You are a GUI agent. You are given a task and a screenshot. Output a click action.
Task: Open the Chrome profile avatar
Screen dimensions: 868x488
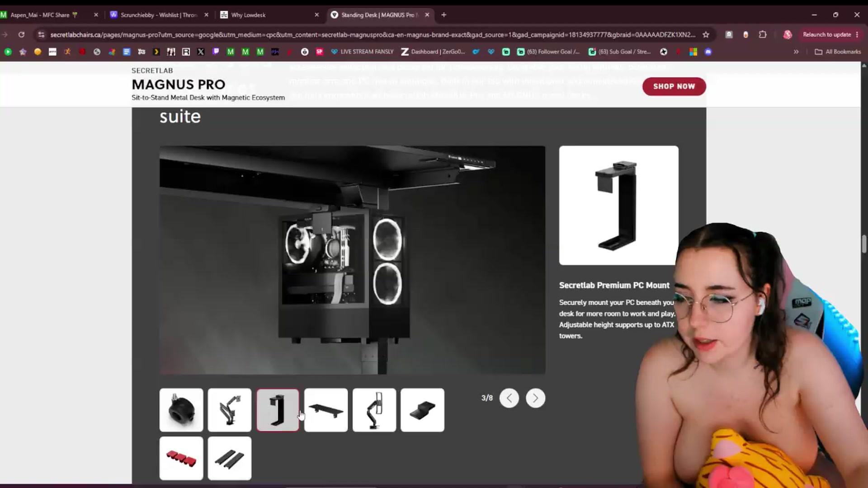coord(788,35)
